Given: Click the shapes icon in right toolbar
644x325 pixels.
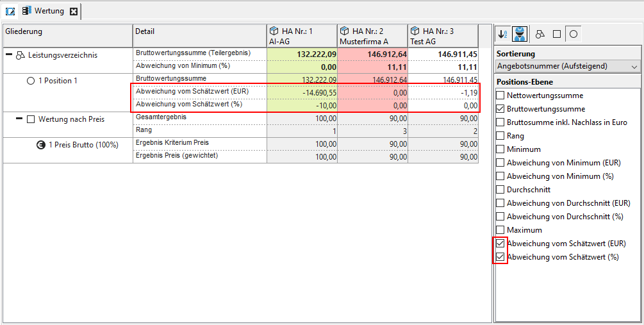Looking at the screenshot, I should coord(540,34).
